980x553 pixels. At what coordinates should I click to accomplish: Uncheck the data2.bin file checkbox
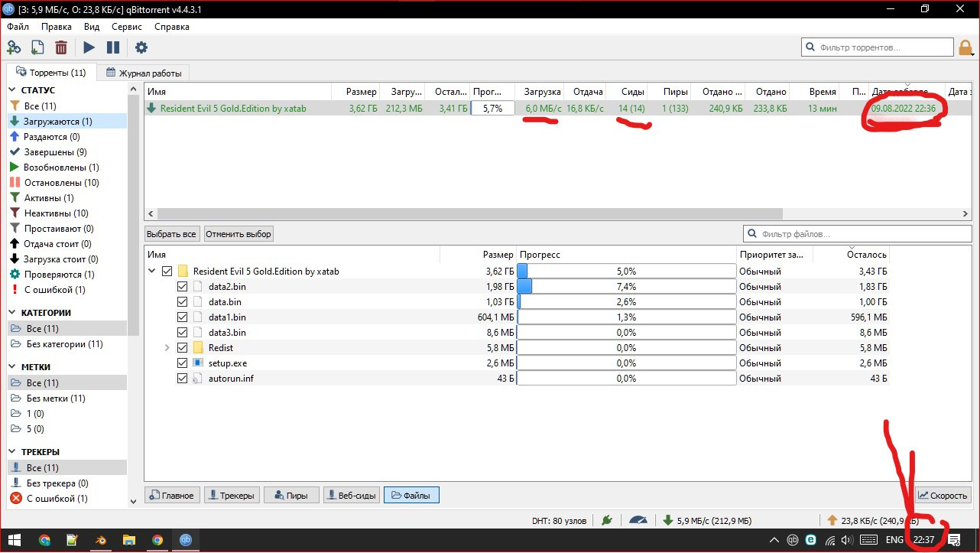point(182,286)
